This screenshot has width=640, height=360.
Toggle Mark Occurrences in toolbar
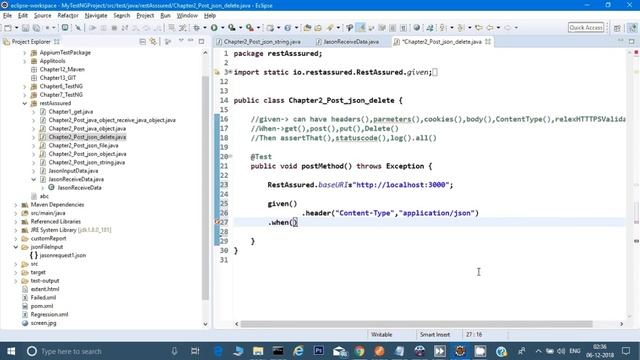(361, 28)
